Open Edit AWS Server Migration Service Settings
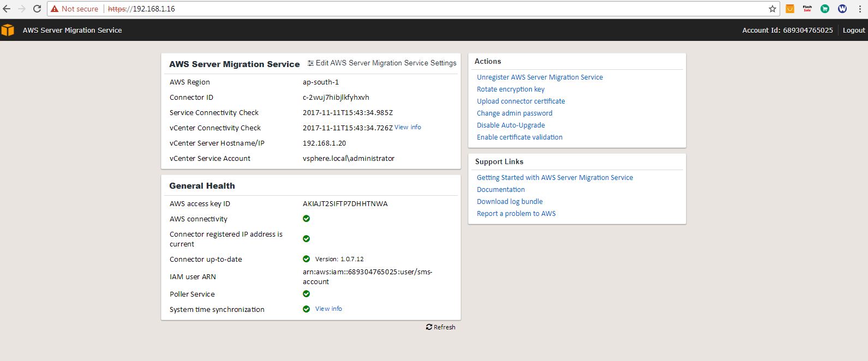The height and width of the screenshot is (361, 868). point(382,63)
